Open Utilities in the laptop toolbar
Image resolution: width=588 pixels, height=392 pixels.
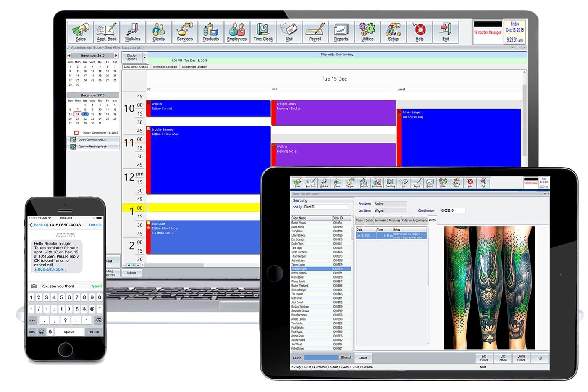tap(367, 32)
